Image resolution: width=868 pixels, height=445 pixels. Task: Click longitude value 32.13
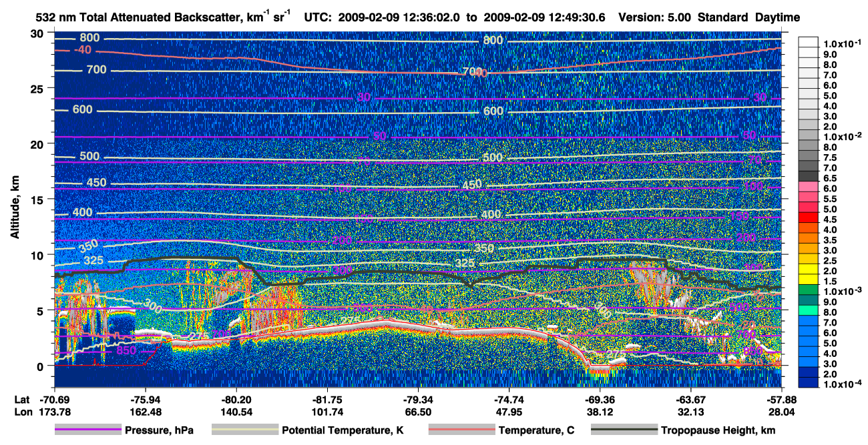pos(690,412)
